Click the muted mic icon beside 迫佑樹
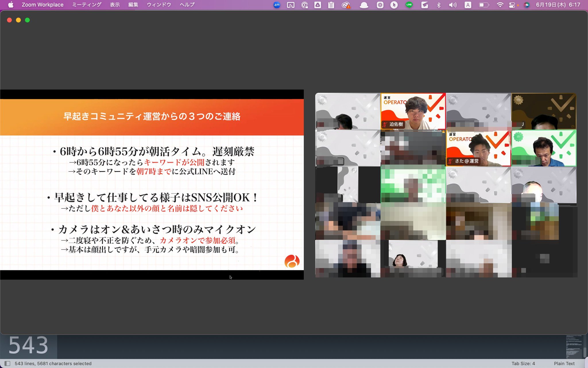This screenshot has width=588, height=368. point(385,124)
